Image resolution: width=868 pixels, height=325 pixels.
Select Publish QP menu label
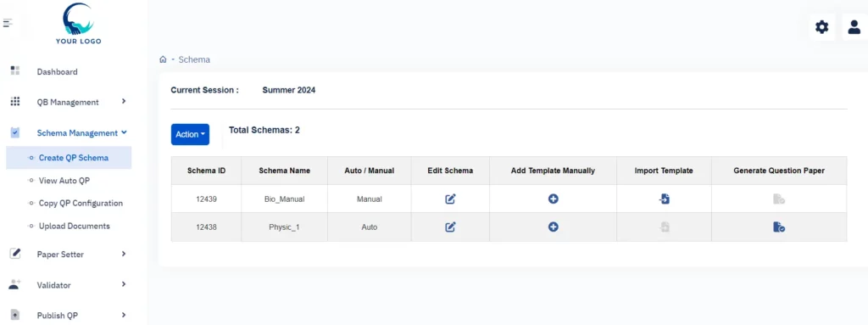[57, 316]
